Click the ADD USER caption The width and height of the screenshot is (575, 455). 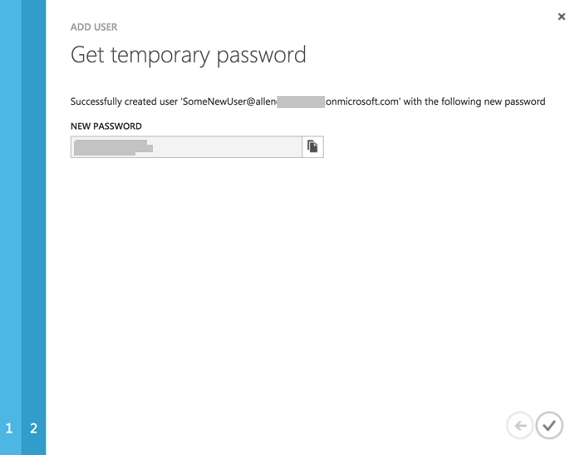(x=94, y=27)
